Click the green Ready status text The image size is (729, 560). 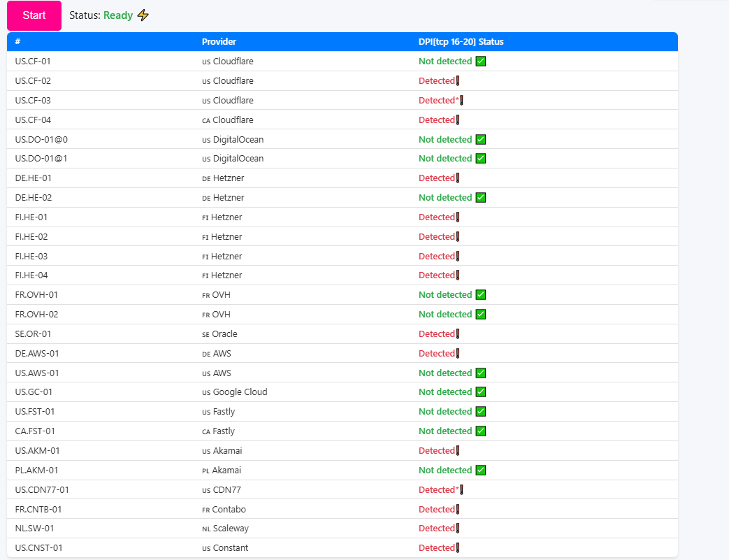(118, 15)
